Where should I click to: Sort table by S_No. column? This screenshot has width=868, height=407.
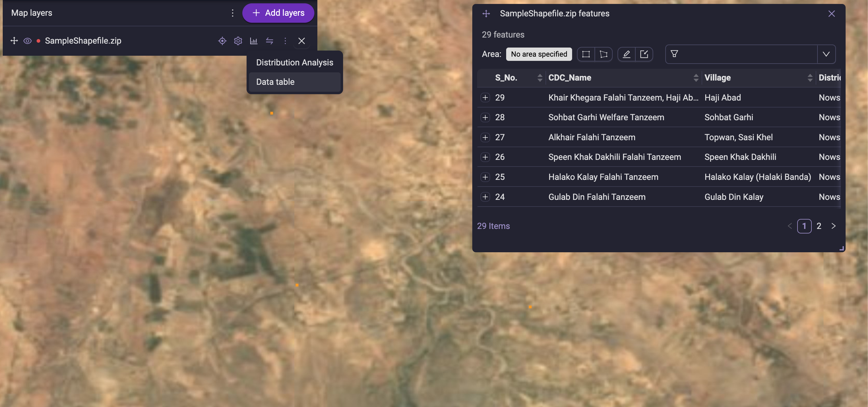coord(540,78)
